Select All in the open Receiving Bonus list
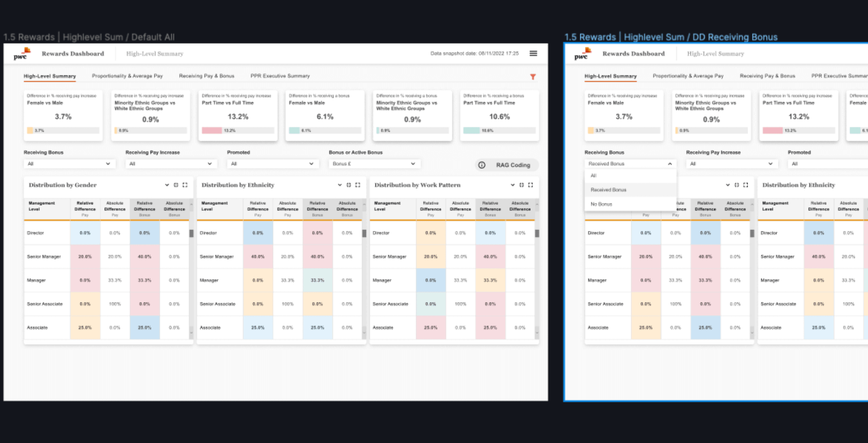 click(x=594, y=176)
